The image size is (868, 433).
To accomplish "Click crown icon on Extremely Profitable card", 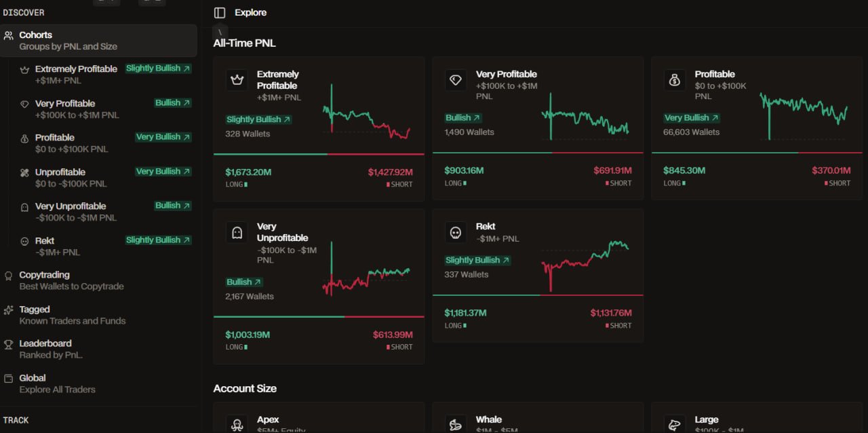I will tap(237, 79).
